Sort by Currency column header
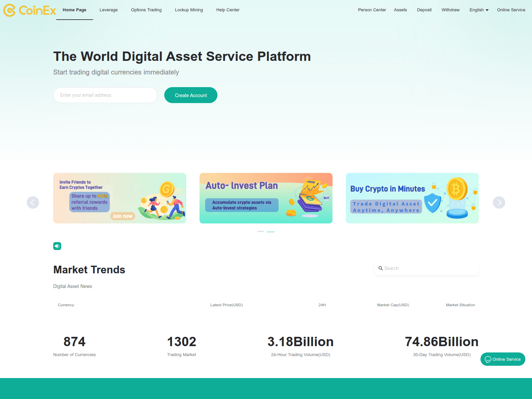The width and height of the screenshot is (532, 399). pyautogui.click(x=66, y=305)
